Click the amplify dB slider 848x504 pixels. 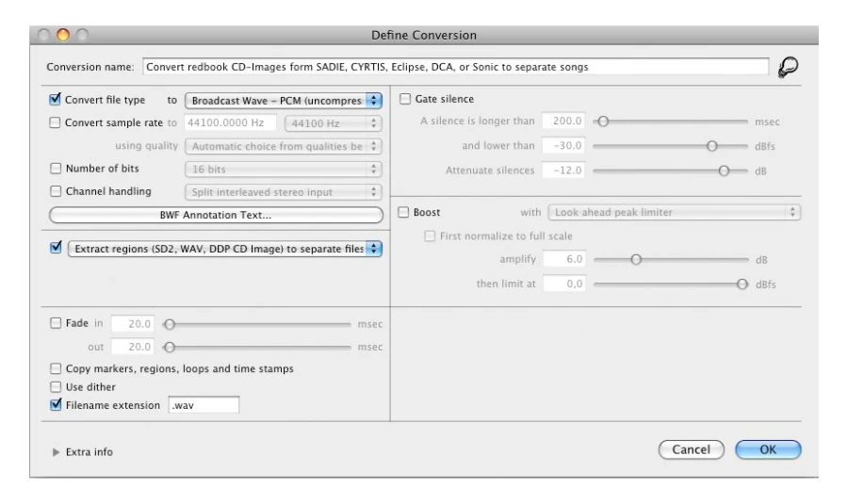tap(671, 260)
